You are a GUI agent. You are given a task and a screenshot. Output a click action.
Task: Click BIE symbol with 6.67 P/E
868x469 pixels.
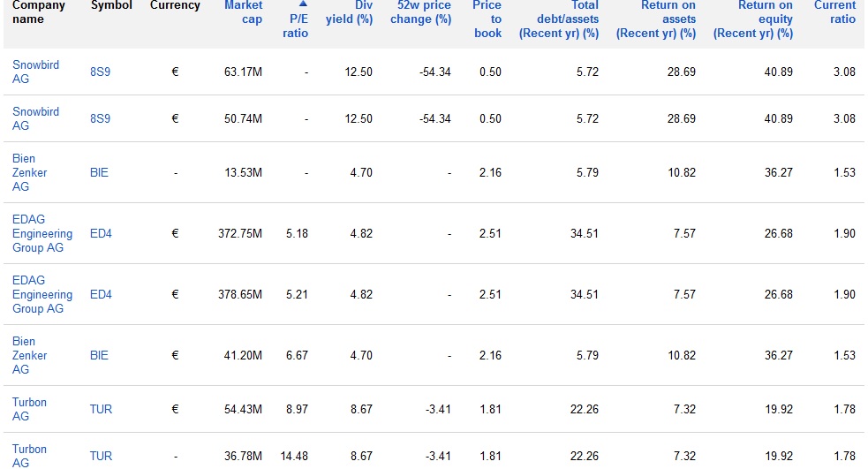tap(99, 355)
